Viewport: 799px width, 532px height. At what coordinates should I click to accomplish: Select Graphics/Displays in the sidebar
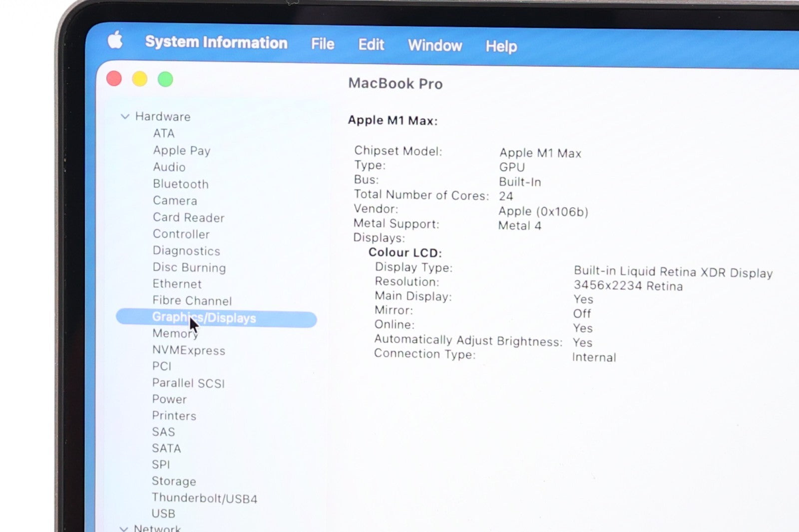tap(204, 318)
